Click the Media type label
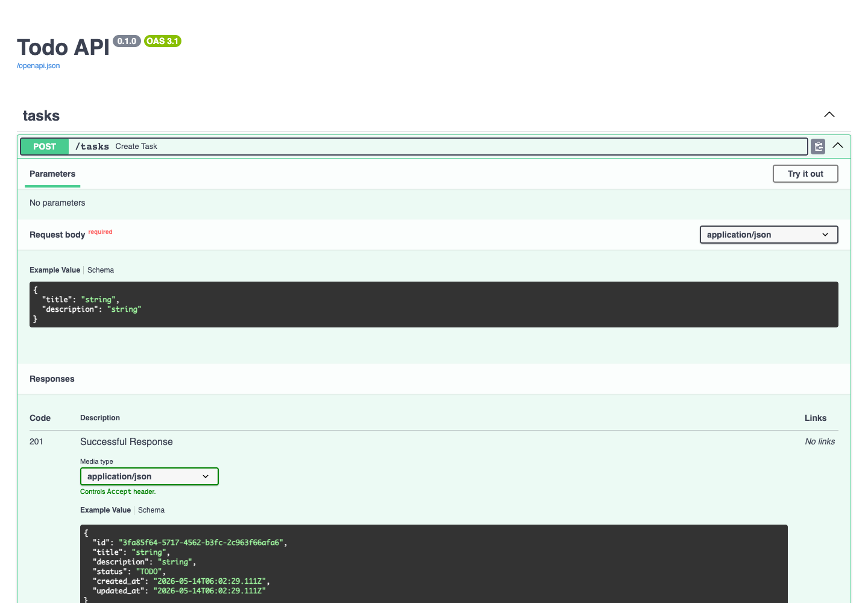 pos(96,461)
